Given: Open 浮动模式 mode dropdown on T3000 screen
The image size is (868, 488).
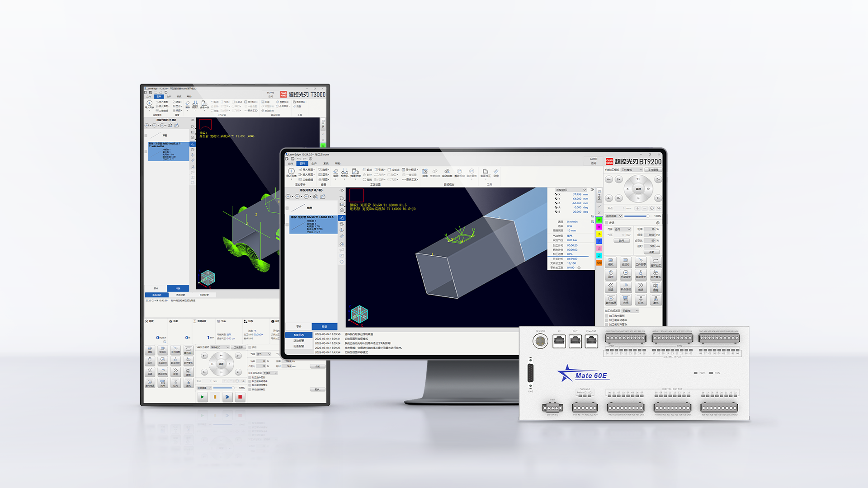Looking at the screenshot, I should [x=220, y=347].
